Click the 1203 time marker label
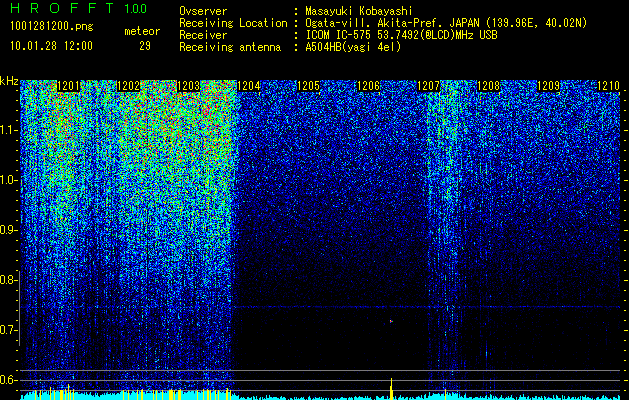Image resolution: width=629 pixels, height=400 pixels. point(189,86)
